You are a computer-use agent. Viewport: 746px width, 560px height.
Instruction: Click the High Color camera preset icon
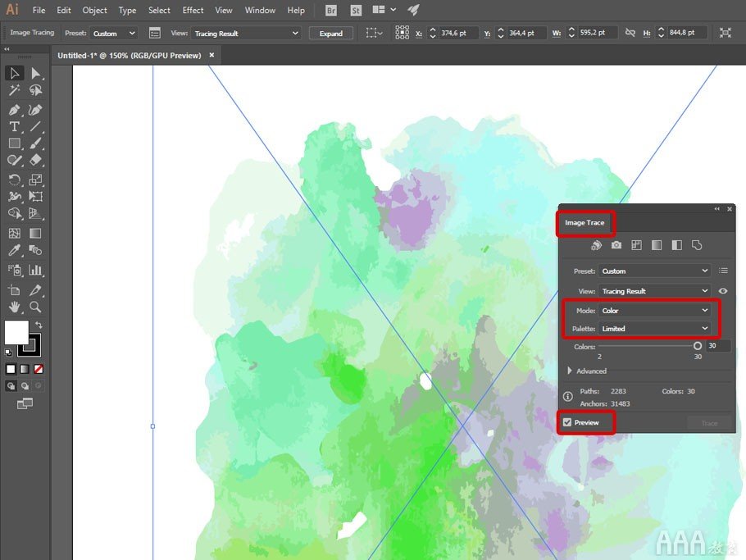(x=616, y=245)
